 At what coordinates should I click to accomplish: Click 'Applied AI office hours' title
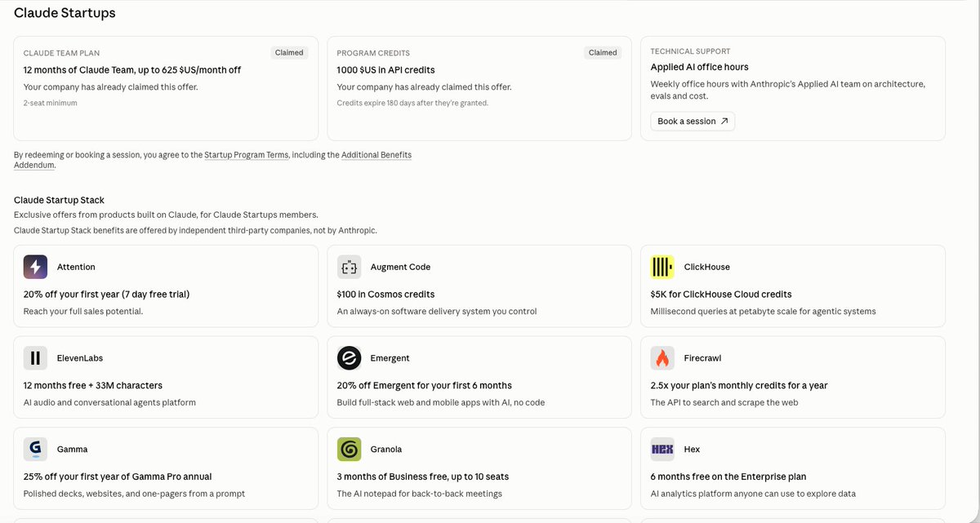point(699,67)
